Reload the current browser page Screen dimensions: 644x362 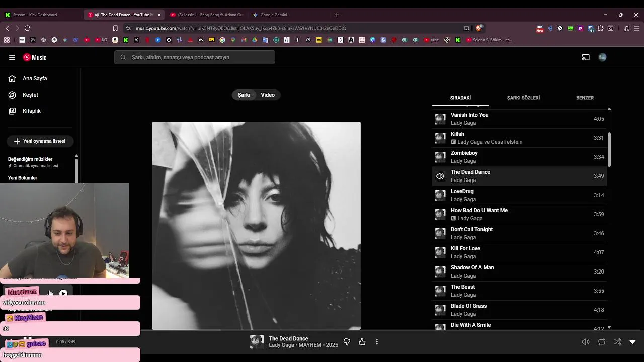[27, 28]
